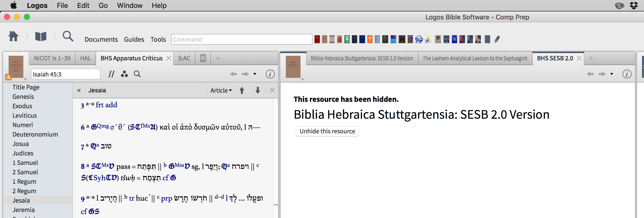The width and height of the screenshot is (644, 218).
Task: Open the Help menu
Action: tap(159, 5)
